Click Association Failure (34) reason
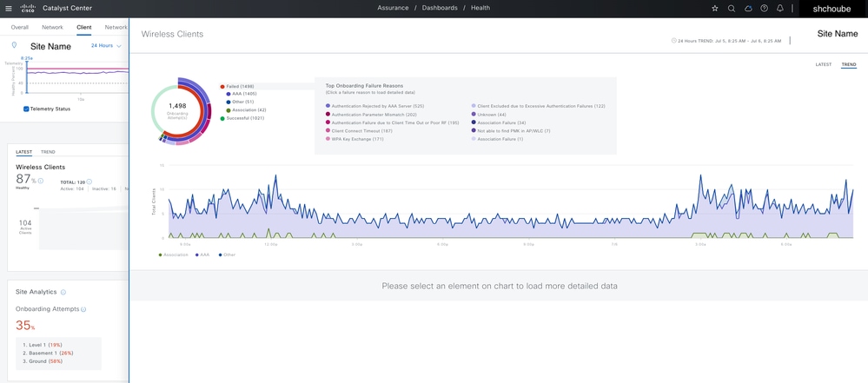Screen dimensions: 868x383 pos(498,122)
